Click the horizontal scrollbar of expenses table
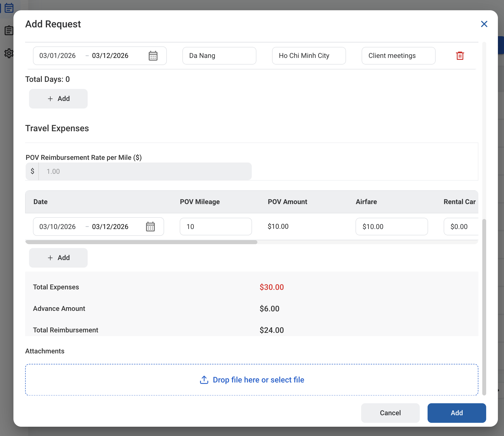This screenshot has height=436, width=504. (x=141, y=242)
